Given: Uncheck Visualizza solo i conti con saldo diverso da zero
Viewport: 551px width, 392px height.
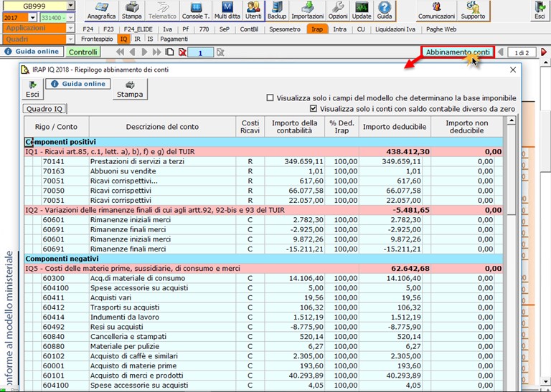Looking at the screenshot, I should click(314, 109).
